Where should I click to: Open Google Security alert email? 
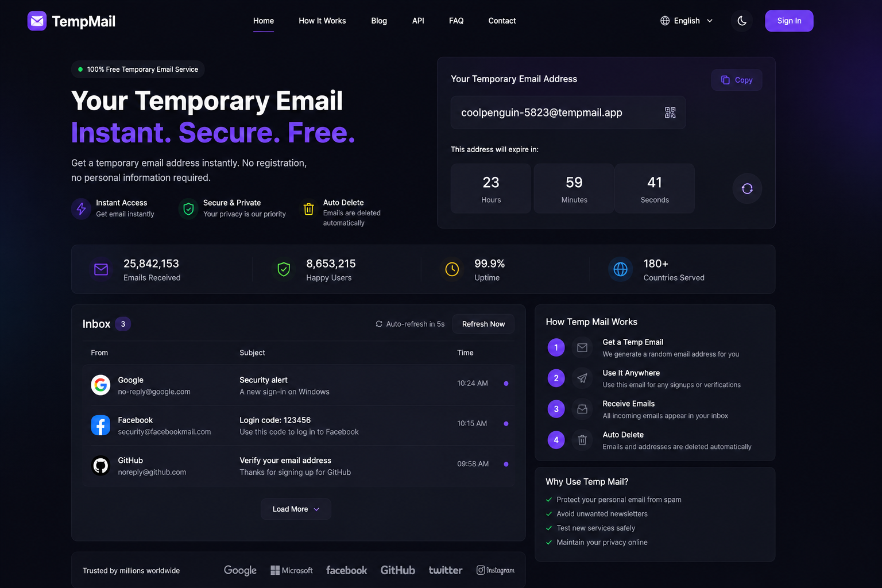tap(298, 385)
